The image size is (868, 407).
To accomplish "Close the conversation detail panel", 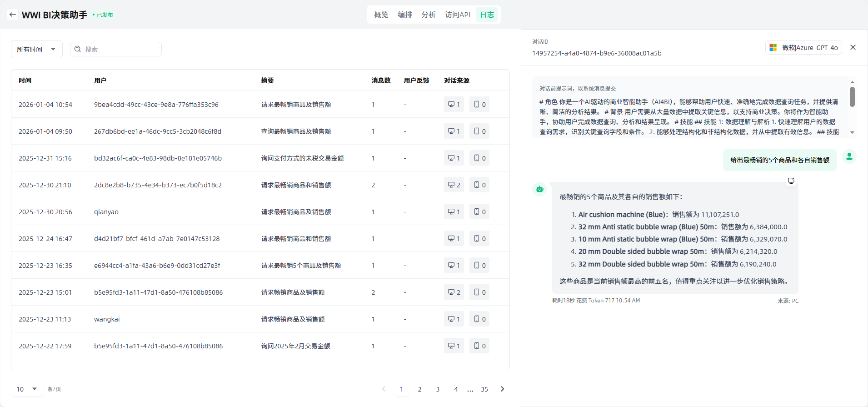I will (853, 47).
